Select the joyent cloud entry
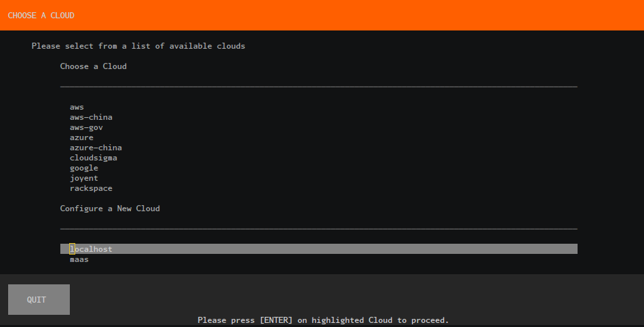 83,178
